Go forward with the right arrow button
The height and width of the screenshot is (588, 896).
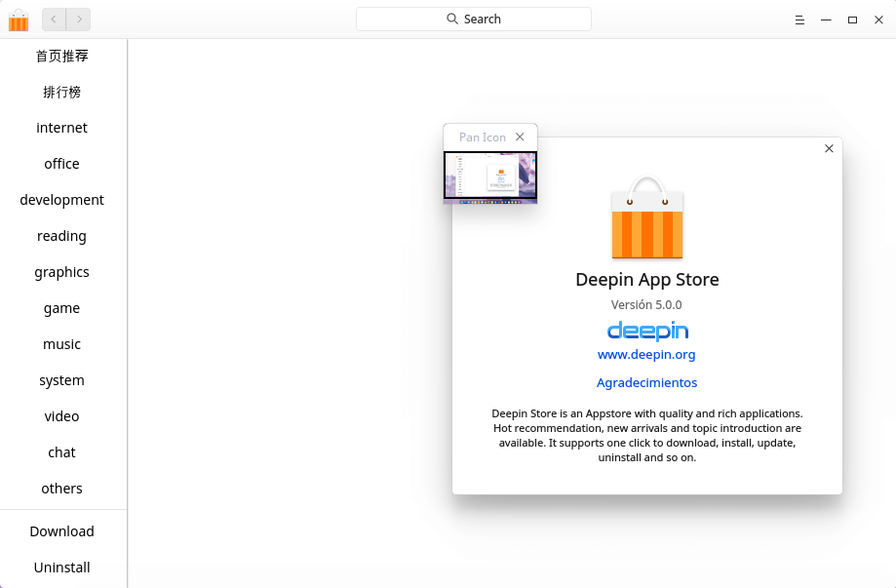click(79, 20)
